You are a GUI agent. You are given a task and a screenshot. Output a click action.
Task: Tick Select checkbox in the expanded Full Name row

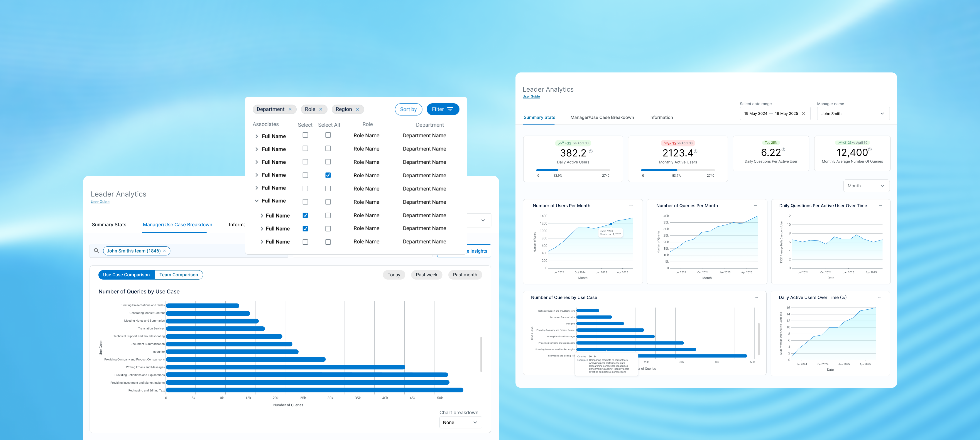[305, 202]
